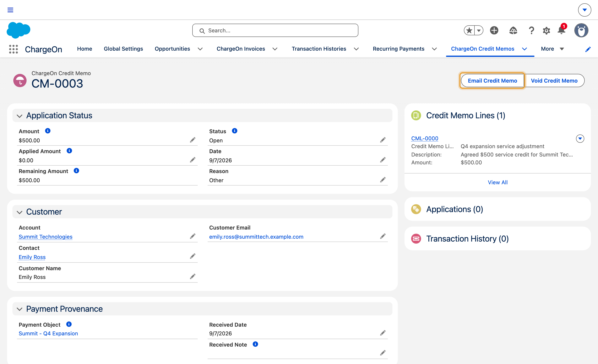Edit the Applied Amount field
Screen dimensions: 598x364
[193, 160]
